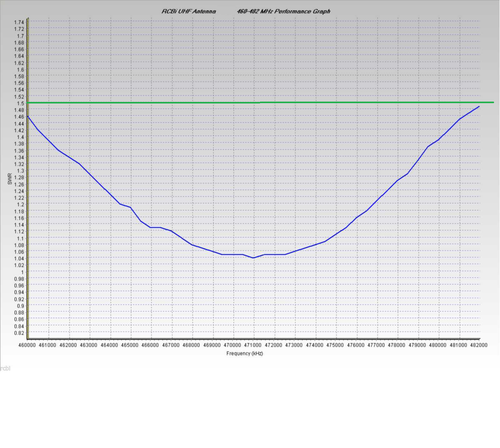Select the 476000 frequency tick label
This screenshot has height=448, width=500.
[x=355, y=345]
